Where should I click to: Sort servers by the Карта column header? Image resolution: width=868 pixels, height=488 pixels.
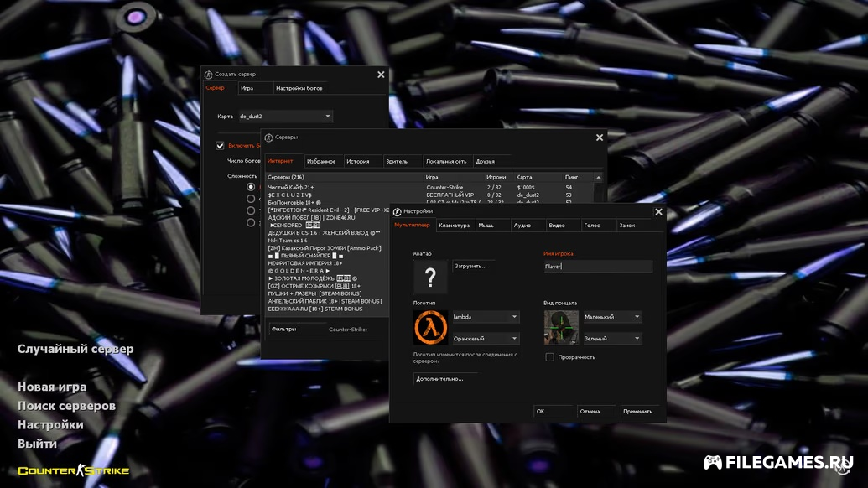(x=538, y=177)
